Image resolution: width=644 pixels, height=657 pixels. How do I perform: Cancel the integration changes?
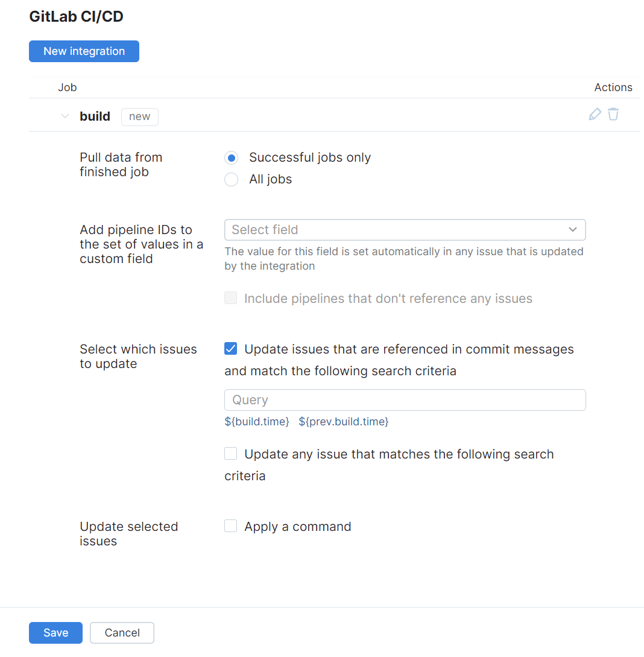point(122,632)
